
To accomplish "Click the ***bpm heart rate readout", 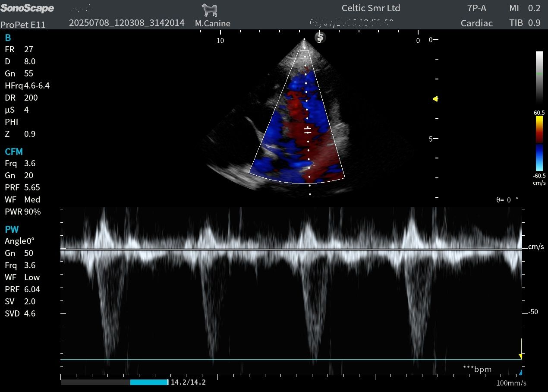I will click(x=477, y=369).
